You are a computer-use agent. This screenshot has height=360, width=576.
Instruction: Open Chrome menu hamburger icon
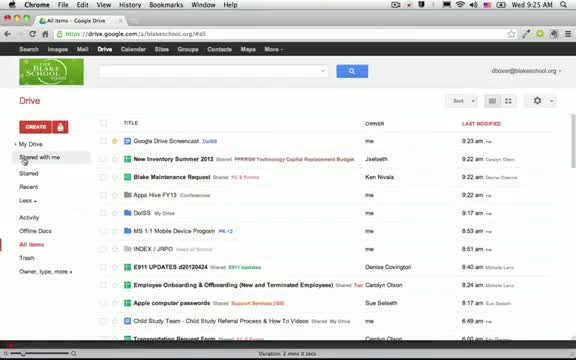(568, 34)
